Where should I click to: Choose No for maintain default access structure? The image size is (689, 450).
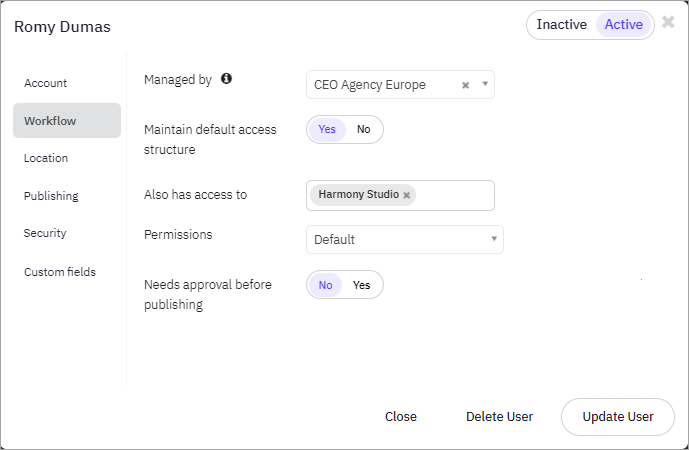363,129
